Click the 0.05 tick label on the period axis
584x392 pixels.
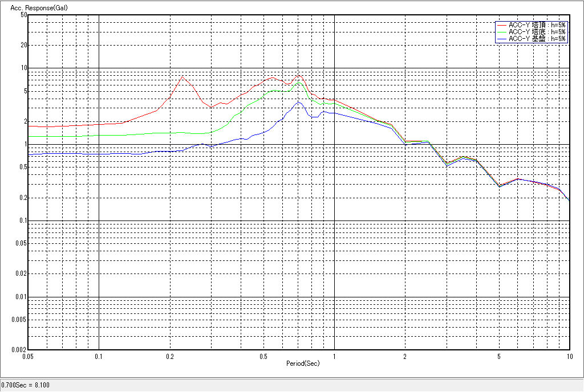(x=29, y=356)
